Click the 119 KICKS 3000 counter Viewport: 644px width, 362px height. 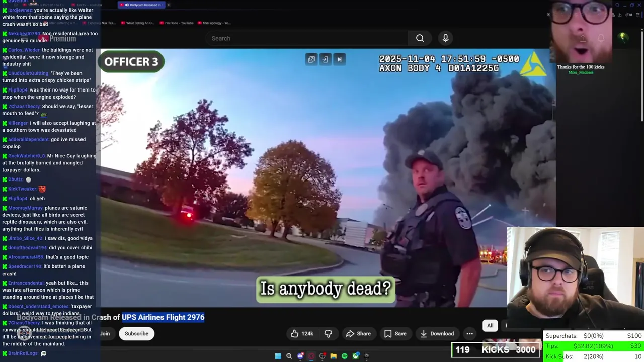496,350
